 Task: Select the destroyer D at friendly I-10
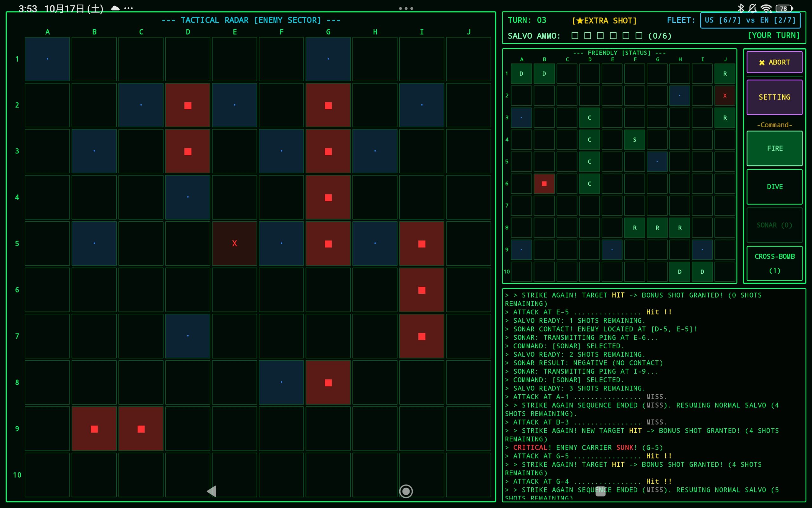702,272
